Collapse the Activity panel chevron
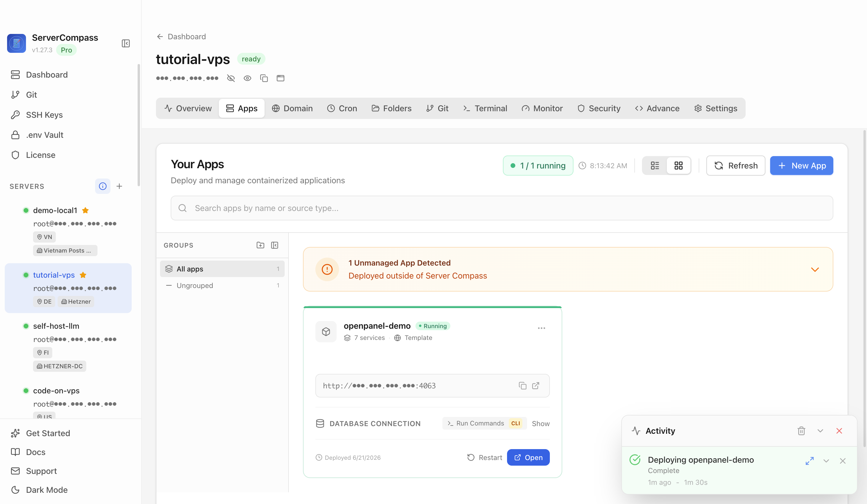The height and width of the screenshot is (504, 867). [x=820, y=431]
